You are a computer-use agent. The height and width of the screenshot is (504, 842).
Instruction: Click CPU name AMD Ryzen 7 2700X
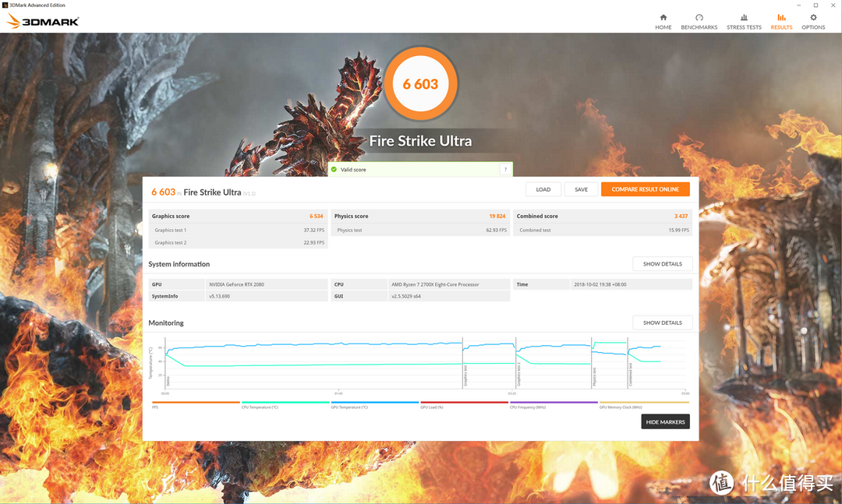click(435, 284)
